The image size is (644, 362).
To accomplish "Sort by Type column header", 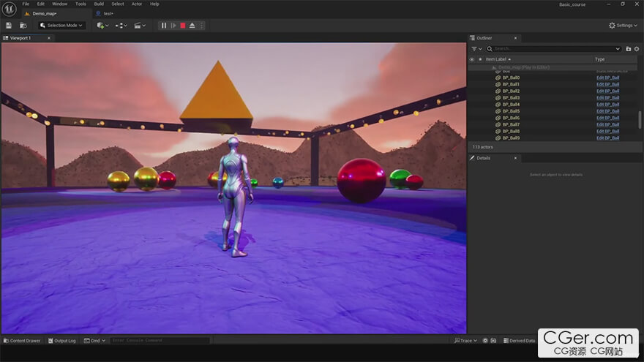I will [x=599, y=59].
